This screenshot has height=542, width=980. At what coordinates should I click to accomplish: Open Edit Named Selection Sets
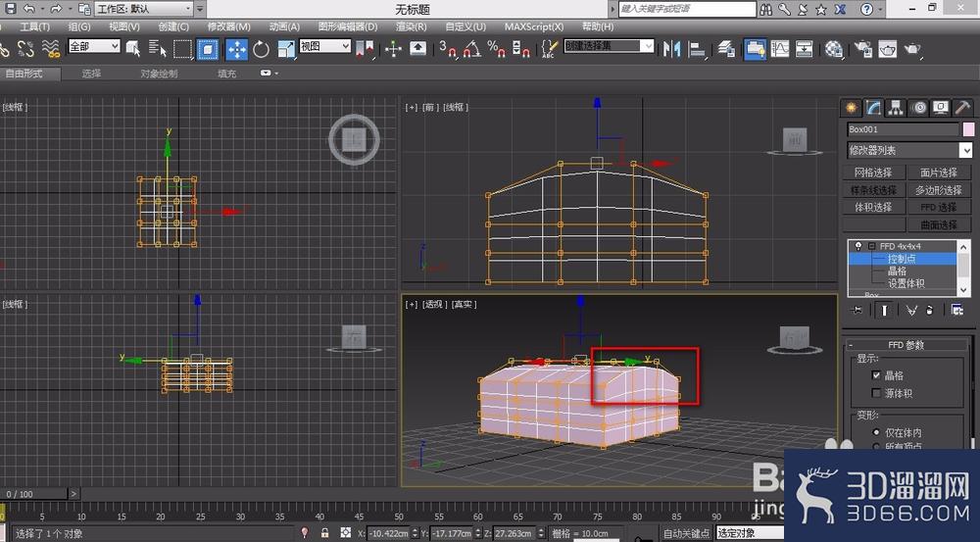[549, 49]
